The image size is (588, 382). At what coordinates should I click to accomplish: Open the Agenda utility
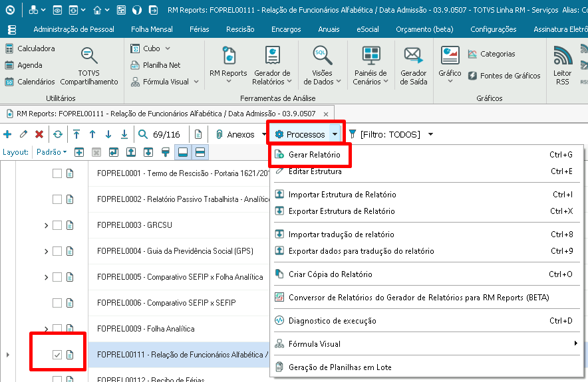coord(24,65)
